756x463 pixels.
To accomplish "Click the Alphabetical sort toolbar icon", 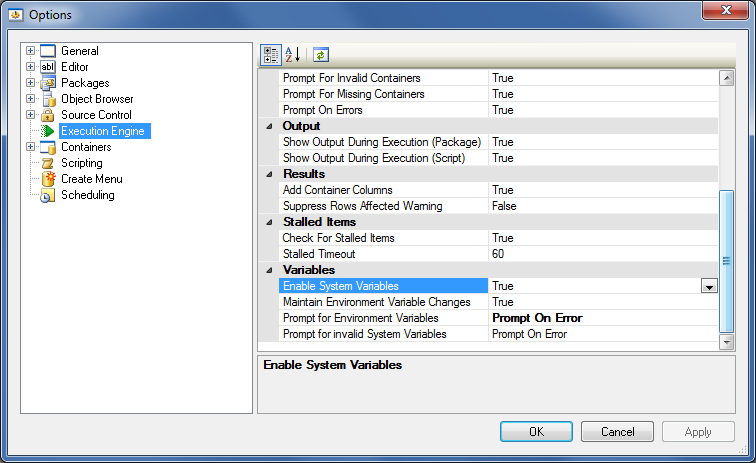I will tap(292, 54).
